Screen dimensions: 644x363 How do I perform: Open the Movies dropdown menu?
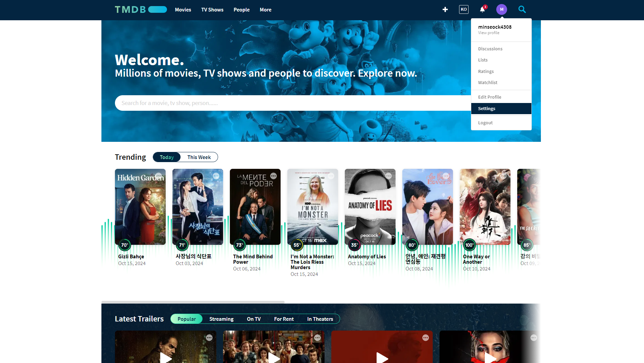(183, 9)
